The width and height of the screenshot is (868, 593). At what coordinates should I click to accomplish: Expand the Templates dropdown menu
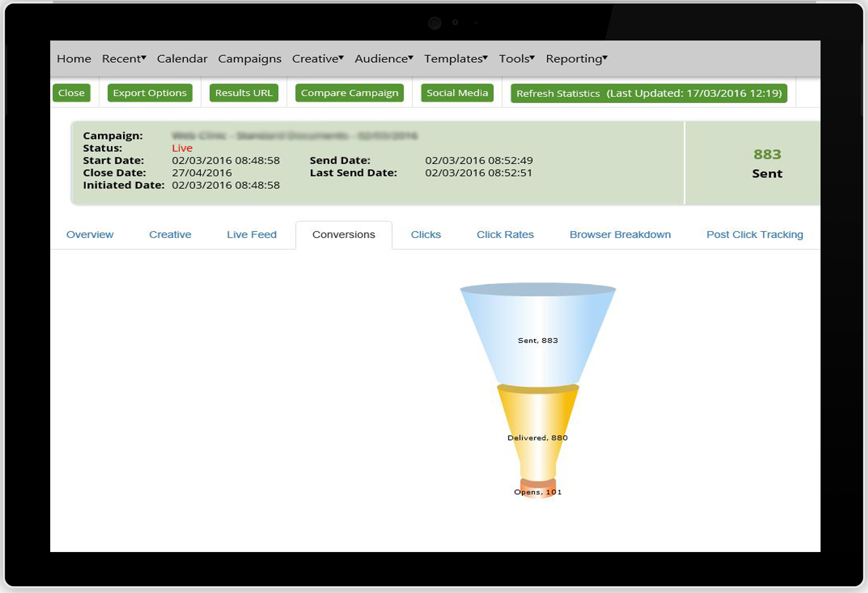tap(455, 58)
